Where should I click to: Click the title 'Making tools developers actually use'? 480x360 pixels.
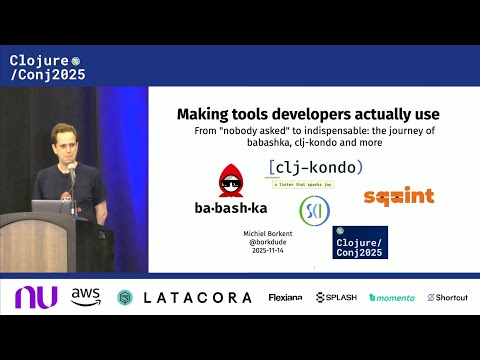point(308,114)
